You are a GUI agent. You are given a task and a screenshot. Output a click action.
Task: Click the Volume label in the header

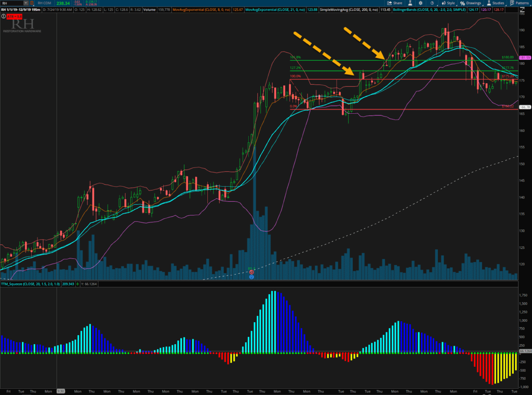coord(149,10)
